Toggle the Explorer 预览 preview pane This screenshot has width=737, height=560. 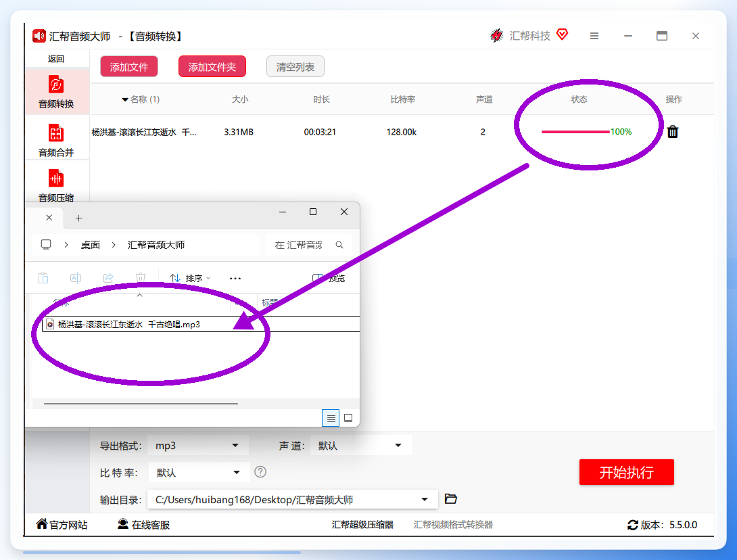(x=329, y=278)
